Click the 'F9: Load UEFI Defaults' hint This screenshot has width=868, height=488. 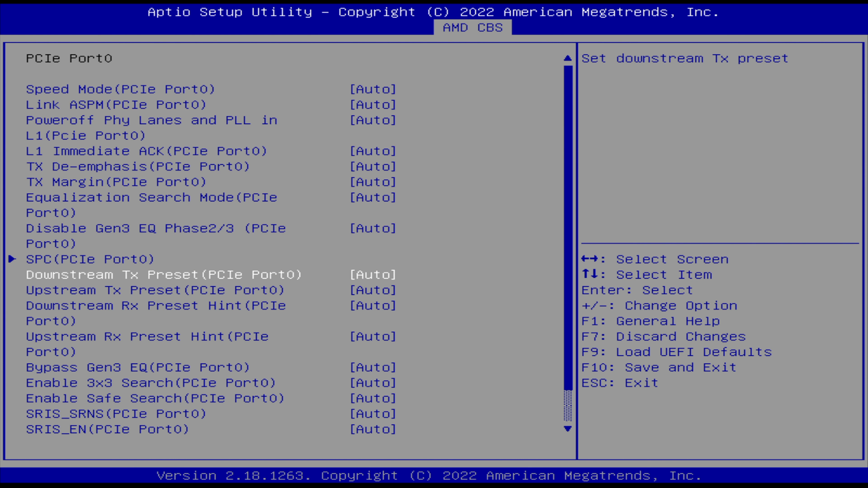click(x=677, y=352)
